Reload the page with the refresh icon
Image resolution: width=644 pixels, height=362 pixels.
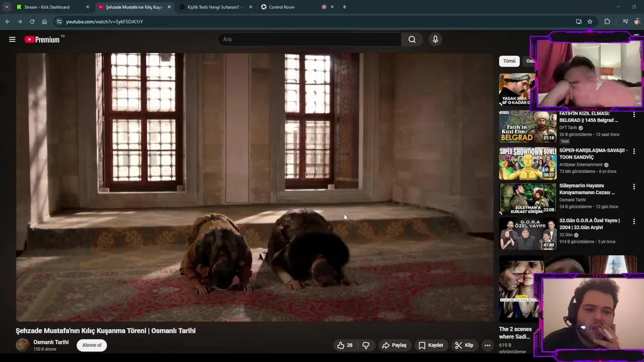point(32,22)
